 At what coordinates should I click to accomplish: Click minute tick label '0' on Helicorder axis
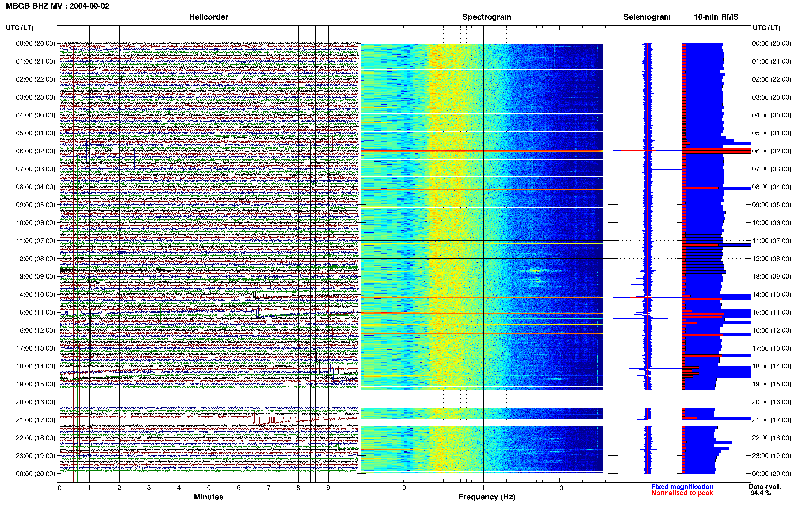(59, 487)
